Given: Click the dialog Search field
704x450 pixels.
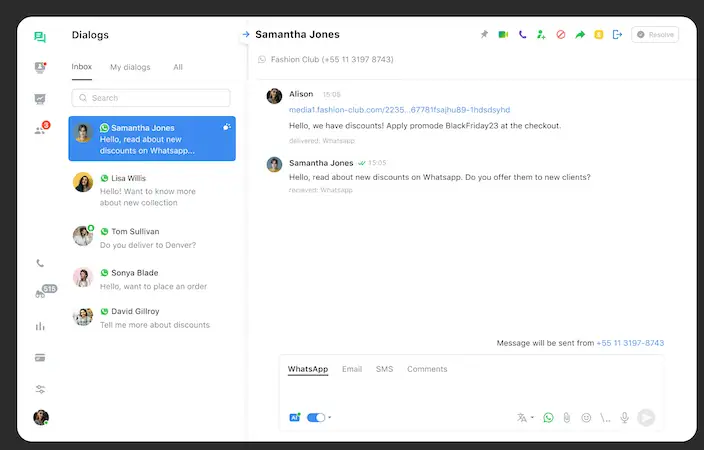Looking at the screenshot, I should tap(153, 98).
